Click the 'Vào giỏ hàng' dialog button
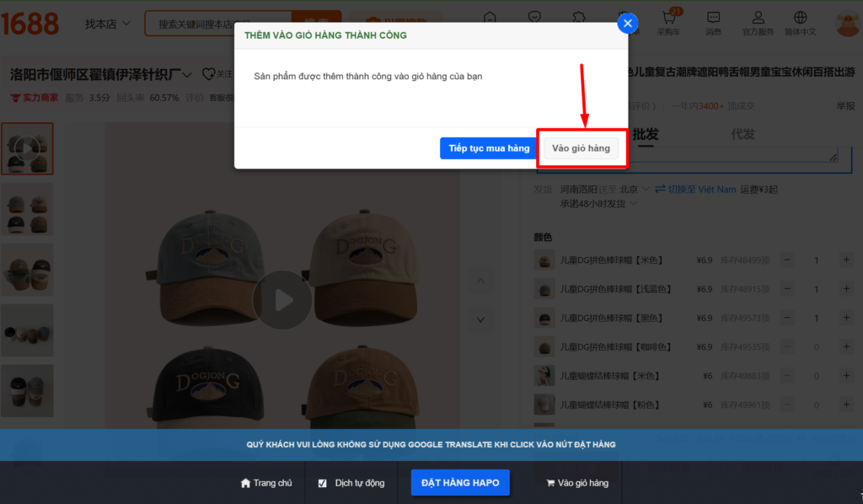 (x=581, y=148)
